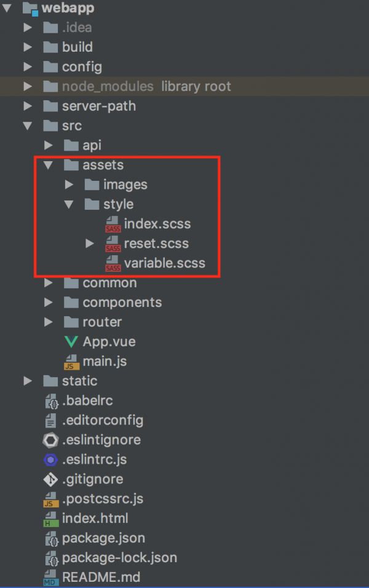Viewport: 369px width, 588px height.
Task: Collapse the src folder arrow
Action: click(28, 125)
